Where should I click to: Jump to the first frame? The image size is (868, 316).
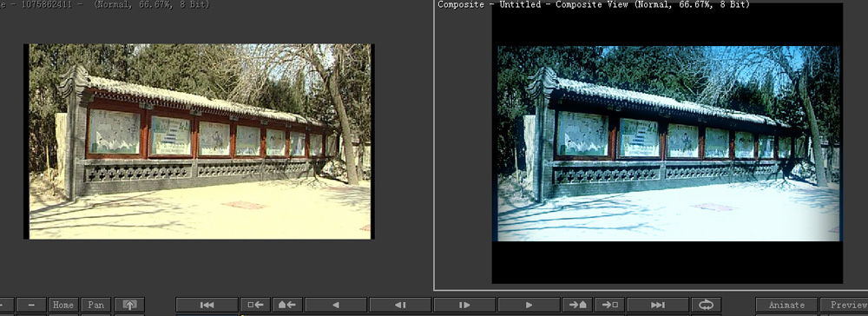(207, 305)
